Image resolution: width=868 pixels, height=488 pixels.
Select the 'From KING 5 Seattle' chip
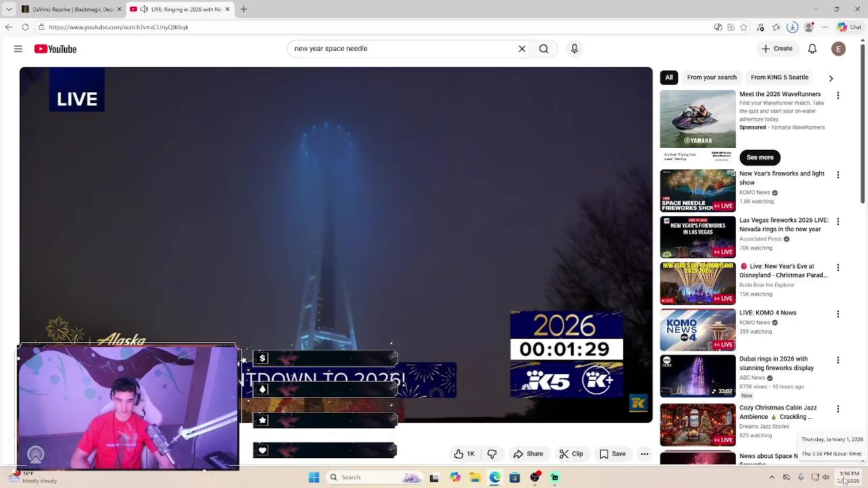click(x=779, y=77)
